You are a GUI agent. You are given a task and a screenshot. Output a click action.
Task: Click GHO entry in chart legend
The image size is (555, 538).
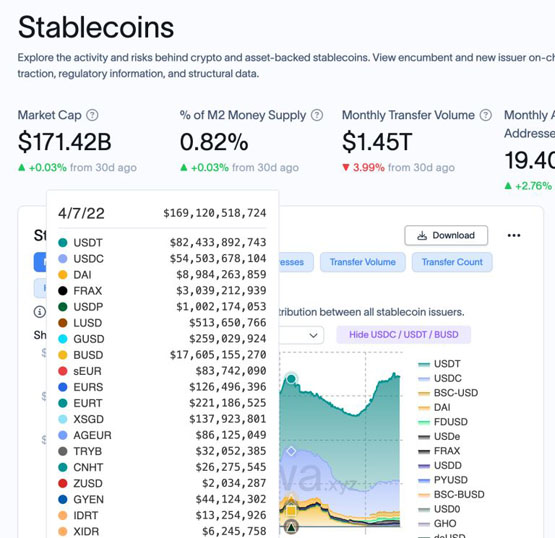click(437, 523)
